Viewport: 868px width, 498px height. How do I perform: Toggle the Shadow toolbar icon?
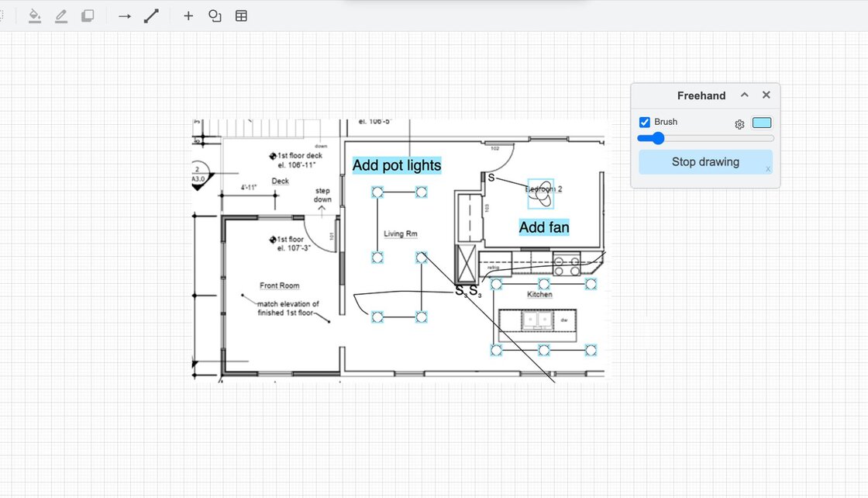(x=88, y=16)
